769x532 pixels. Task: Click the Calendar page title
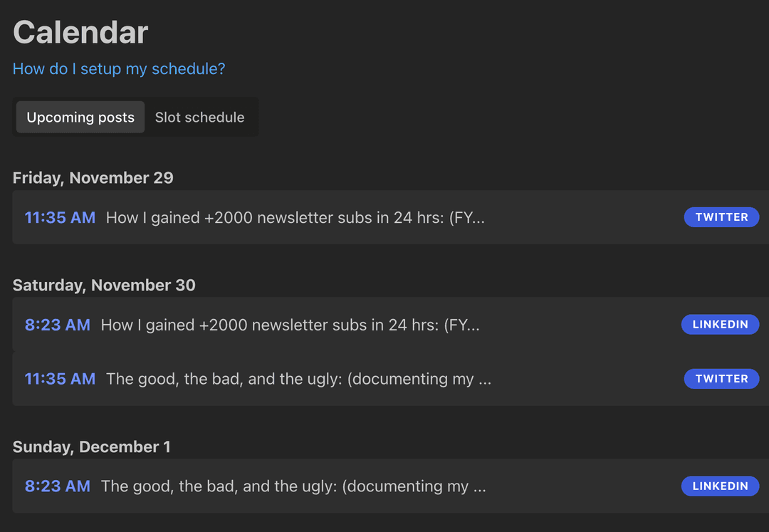click(80, 32)
